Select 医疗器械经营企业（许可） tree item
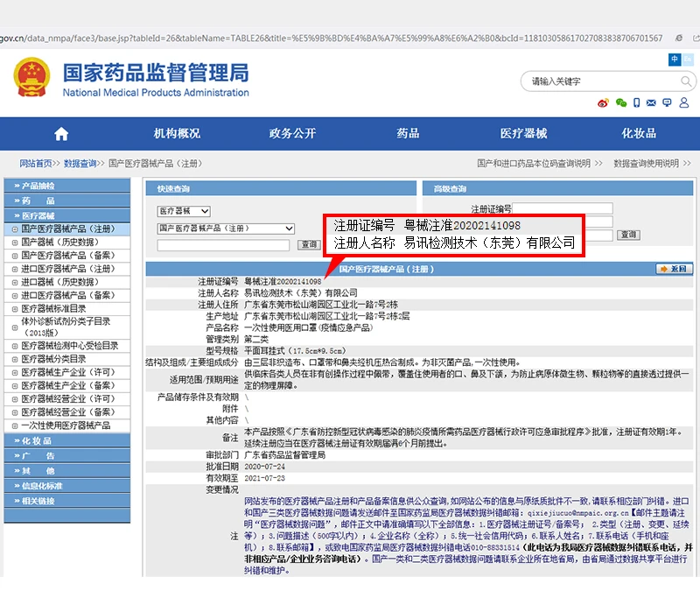 coord(68,399)
